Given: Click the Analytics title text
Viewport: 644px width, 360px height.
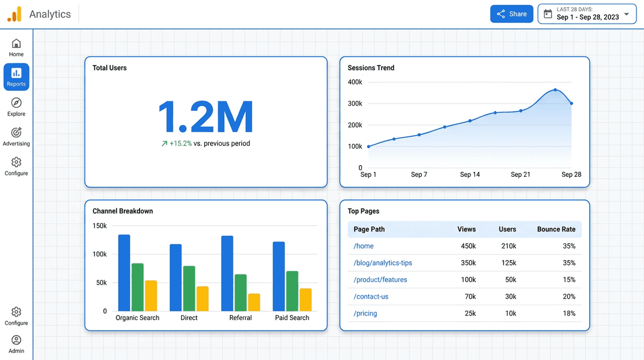Looking at the screenshot, I should tap(50, 14).
